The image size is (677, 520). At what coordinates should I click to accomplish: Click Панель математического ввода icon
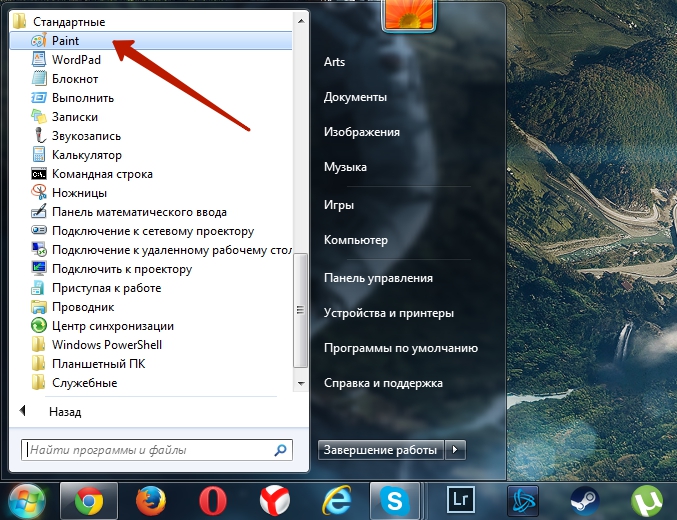click(x=39, y=212)
